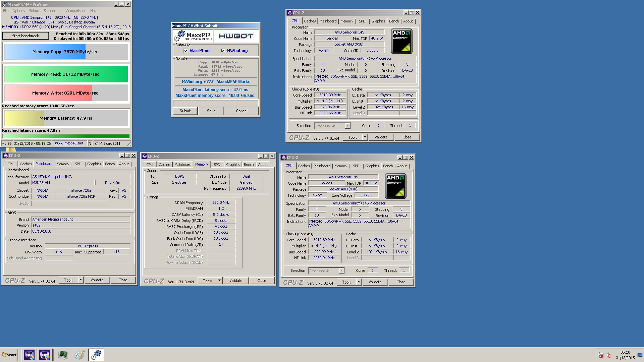
Task: Open Processor #1 selection in CPU-Z 1.74.0 window
Action: coord(332,126)
